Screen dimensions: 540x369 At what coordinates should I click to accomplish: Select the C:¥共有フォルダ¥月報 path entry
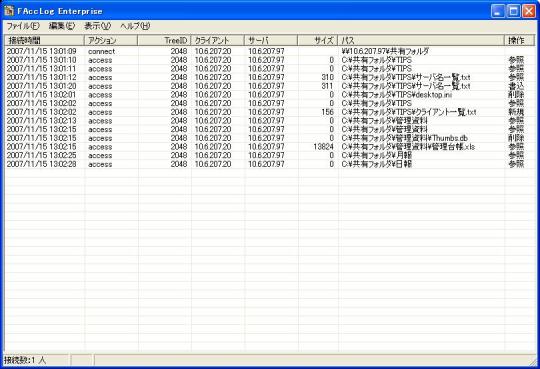[x=377, y=155]
